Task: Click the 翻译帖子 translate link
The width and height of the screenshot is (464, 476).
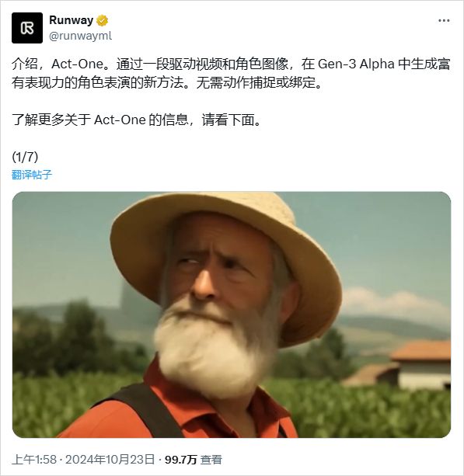Action: 32,175
